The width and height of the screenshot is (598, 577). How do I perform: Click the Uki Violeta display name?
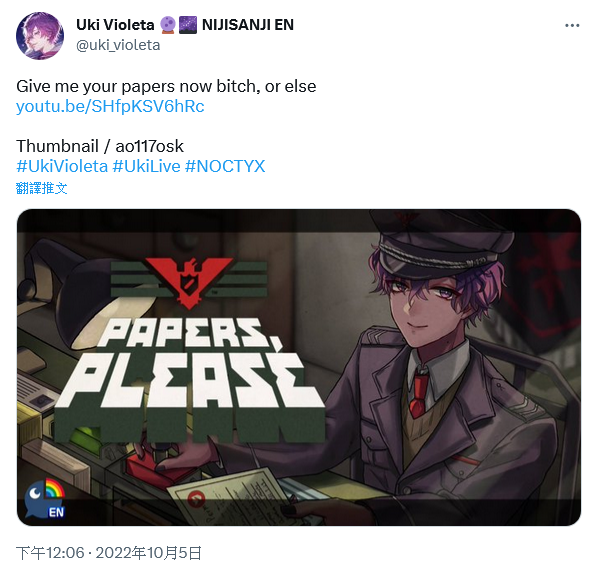coord(115,25)
